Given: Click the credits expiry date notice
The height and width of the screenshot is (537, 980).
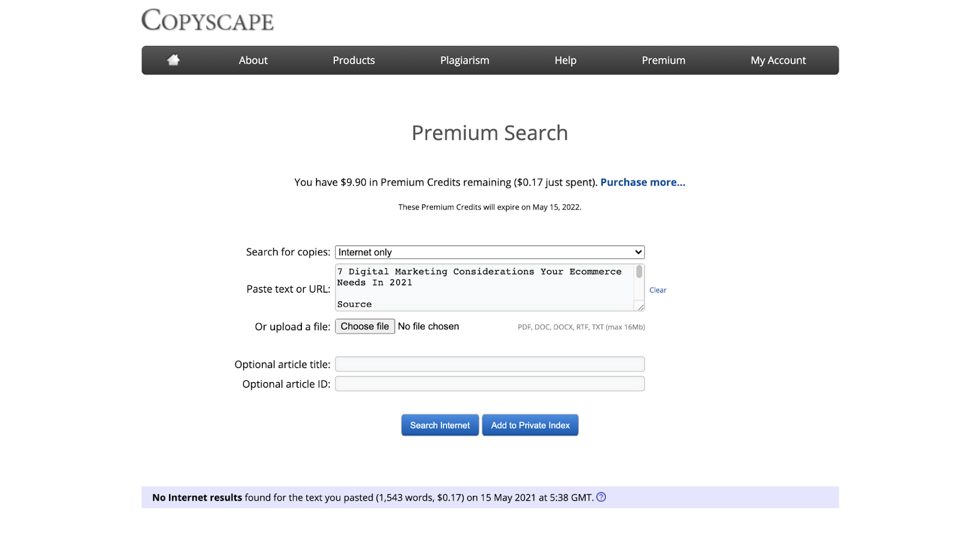Looking at the screenshot, I should pos(490,207).
